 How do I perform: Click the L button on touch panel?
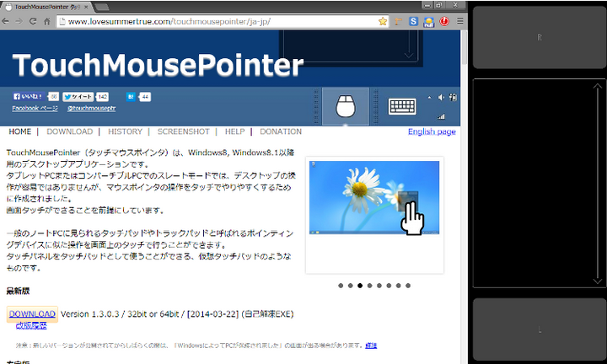click(539, 329)
